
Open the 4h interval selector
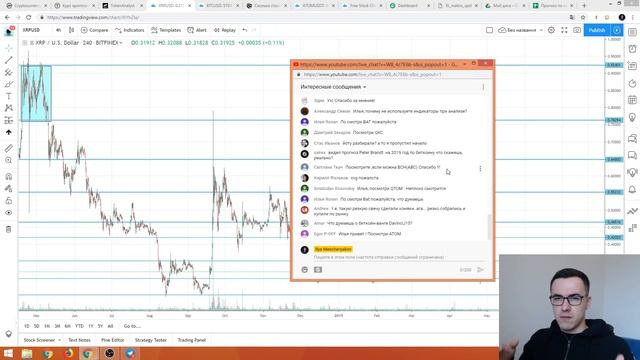[x=58, y=30]
